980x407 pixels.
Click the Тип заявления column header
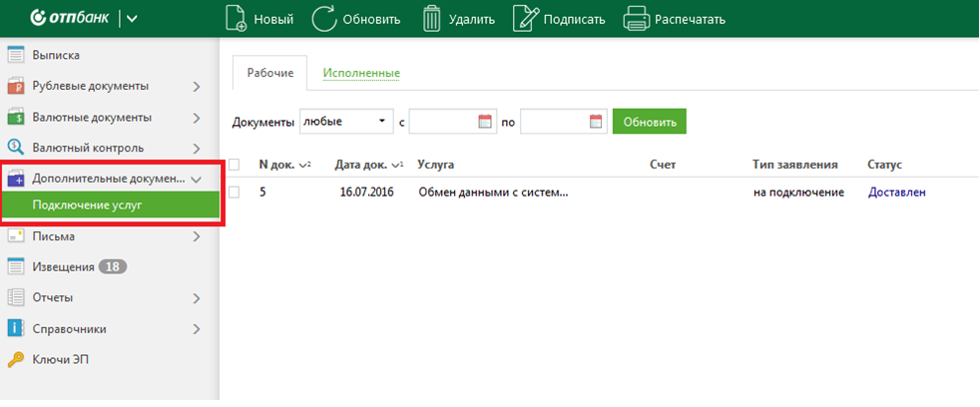point(795,165)
